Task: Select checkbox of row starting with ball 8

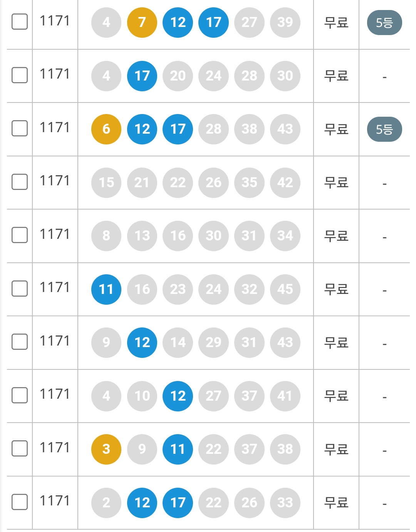Action: click(20, 235)
